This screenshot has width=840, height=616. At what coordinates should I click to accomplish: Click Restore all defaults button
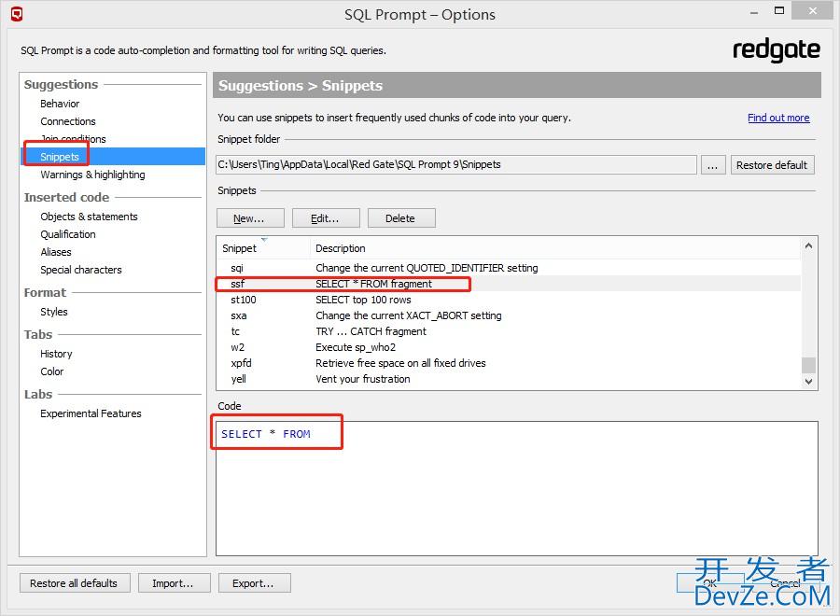coord(75,583)
